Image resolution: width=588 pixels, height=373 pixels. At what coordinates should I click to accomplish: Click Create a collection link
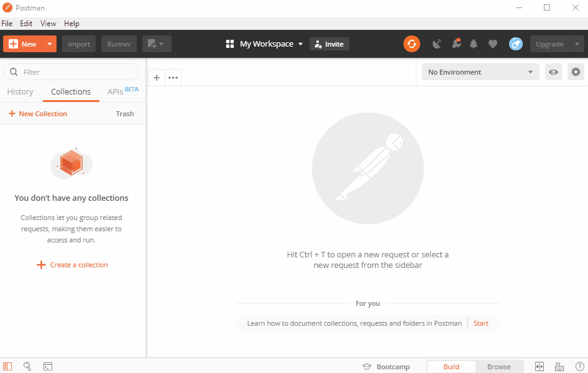pos(72,265)
